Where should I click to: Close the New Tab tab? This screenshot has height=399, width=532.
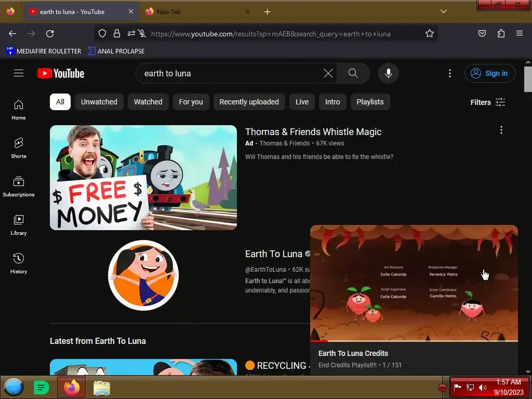[248, 12]
